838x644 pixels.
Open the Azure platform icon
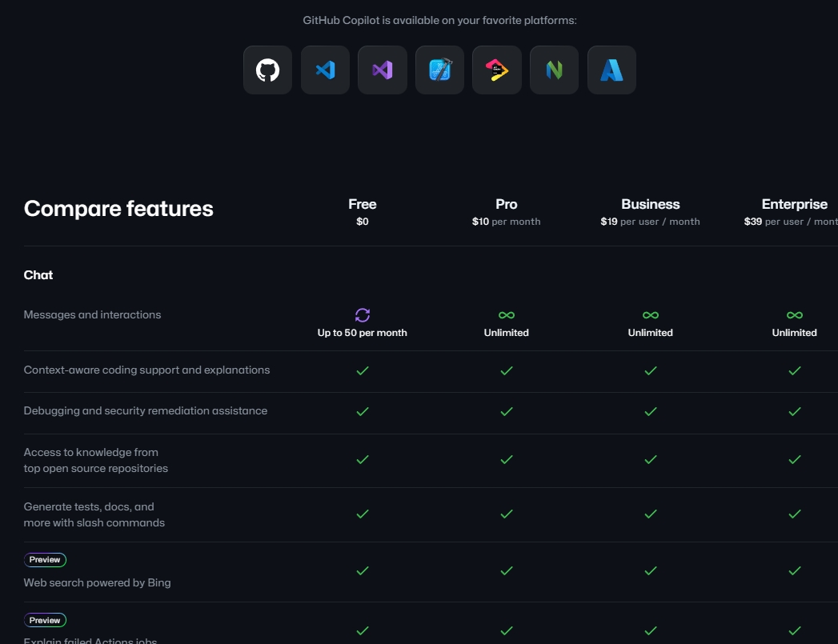[x=611, y=70]
